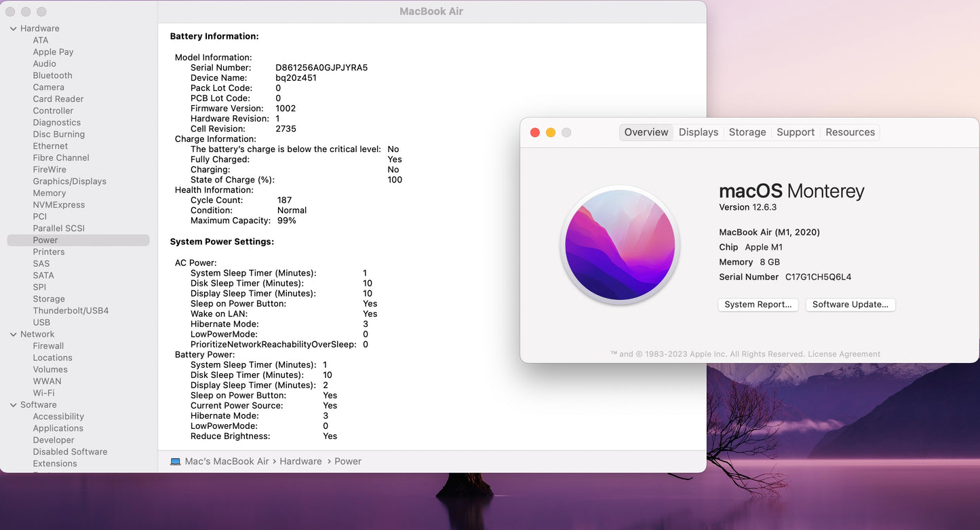Click the laptop icon in path bar
980x530 pixels.
click(x=176, y=461)
